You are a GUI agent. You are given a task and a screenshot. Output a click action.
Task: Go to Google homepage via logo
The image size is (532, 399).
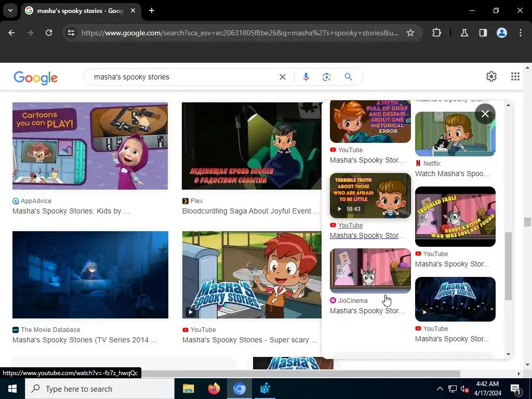pos(36,78)
